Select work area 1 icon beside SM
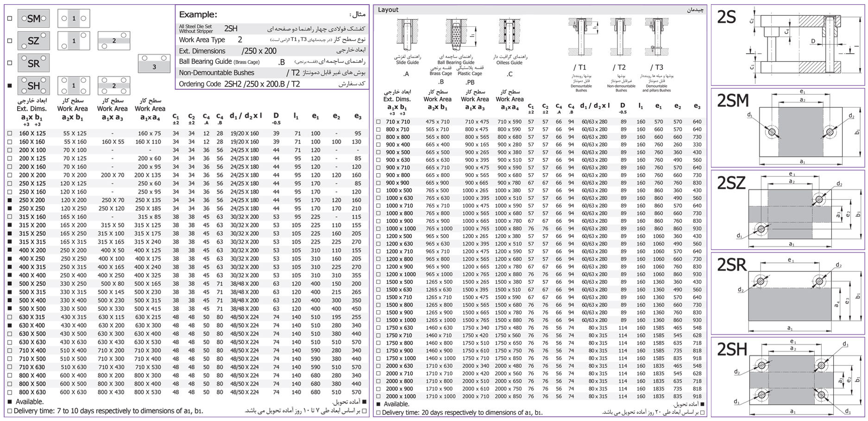The width and height of the screenshot is (868, 421). coord(74,19)
